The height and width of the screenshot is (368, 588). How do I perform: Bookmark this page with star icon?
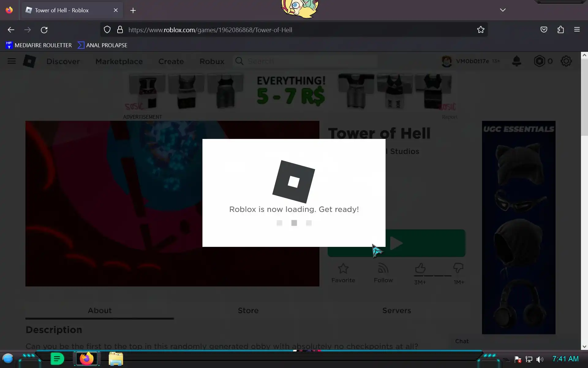point(481,30)
